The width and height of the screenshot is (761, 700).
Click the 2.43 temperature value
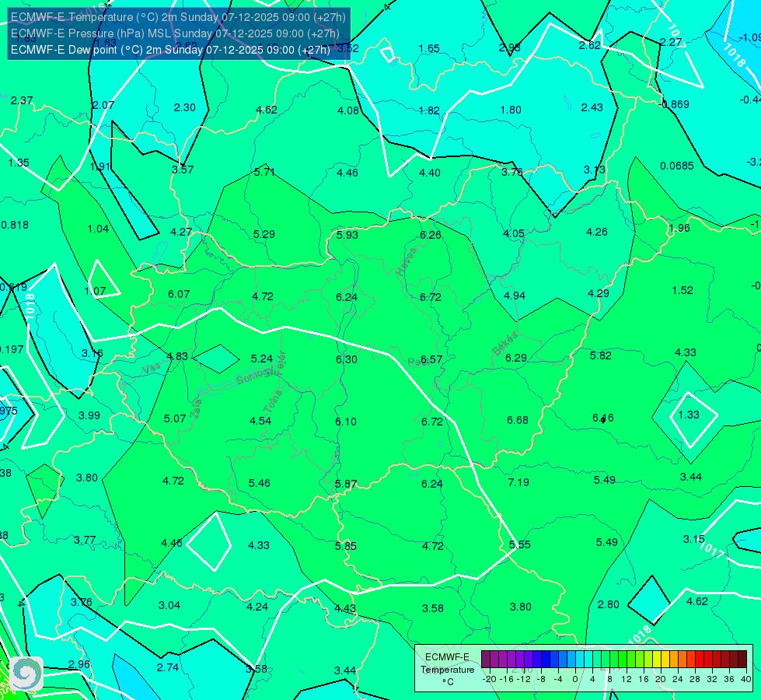[x=592, y=108]
